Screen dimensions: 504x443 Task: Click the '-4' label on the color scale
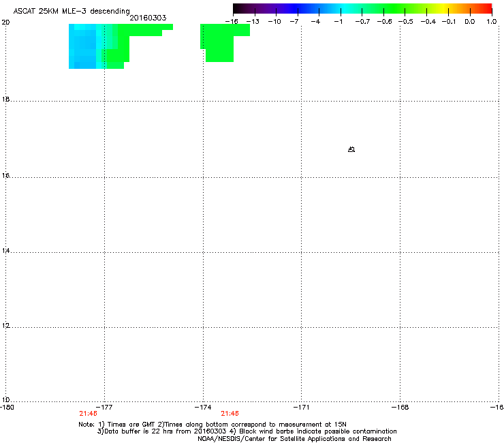click(315, 22)
